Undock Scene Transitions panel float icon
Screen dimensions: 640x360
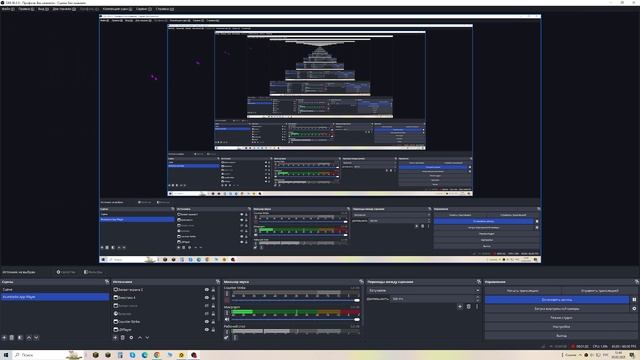click(x=479, y=282)
